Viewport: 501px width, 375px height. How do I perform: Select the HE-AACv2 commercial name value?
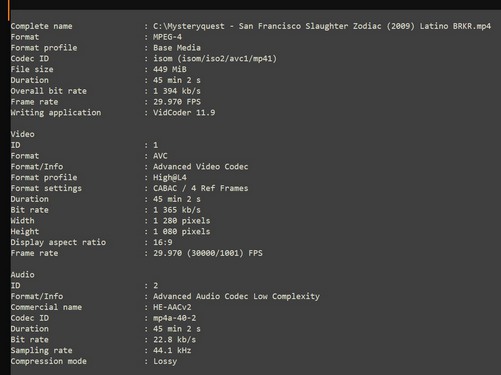[x=172, y=307]
